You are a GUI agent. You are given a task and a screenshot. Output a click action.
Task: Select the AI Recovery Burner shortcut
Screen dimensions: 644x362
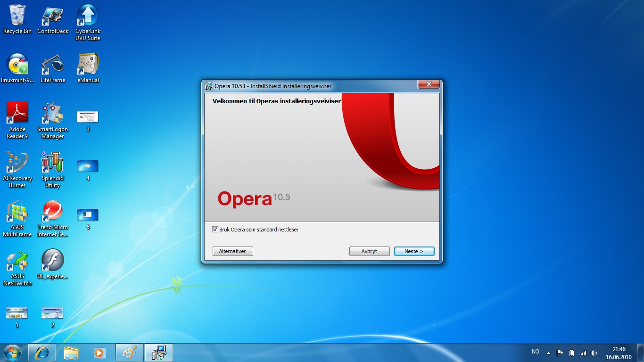pyautogui.click(x=17, y=170)
